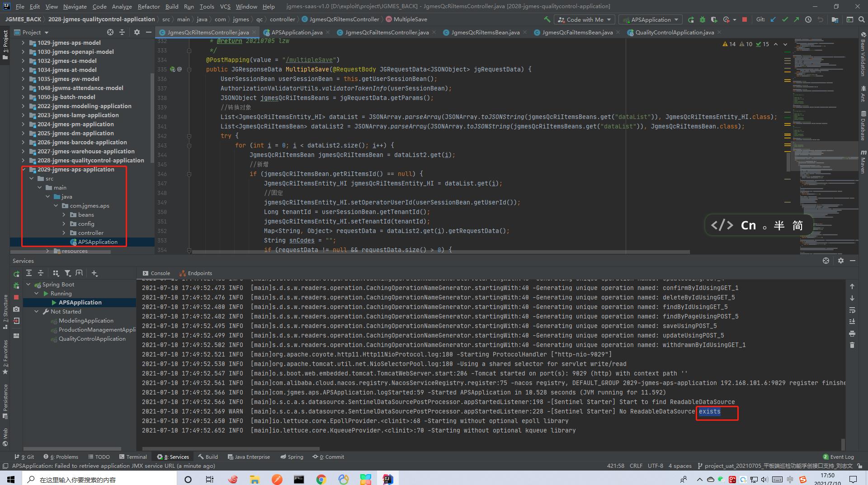Click Select Opened File target icon in Project panel
Viewport: 868px width, 485px height.
(x=110, y=32)
